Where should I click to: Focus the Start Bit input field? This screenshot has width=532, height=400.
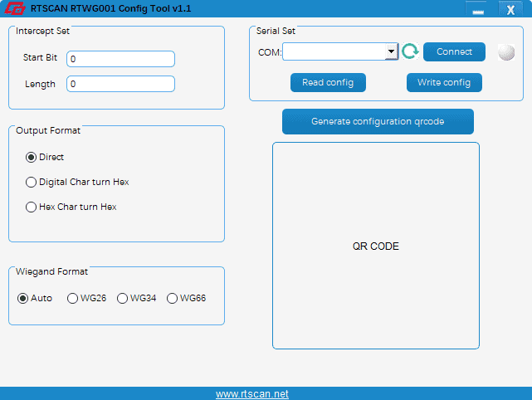(x=120, y=59)
